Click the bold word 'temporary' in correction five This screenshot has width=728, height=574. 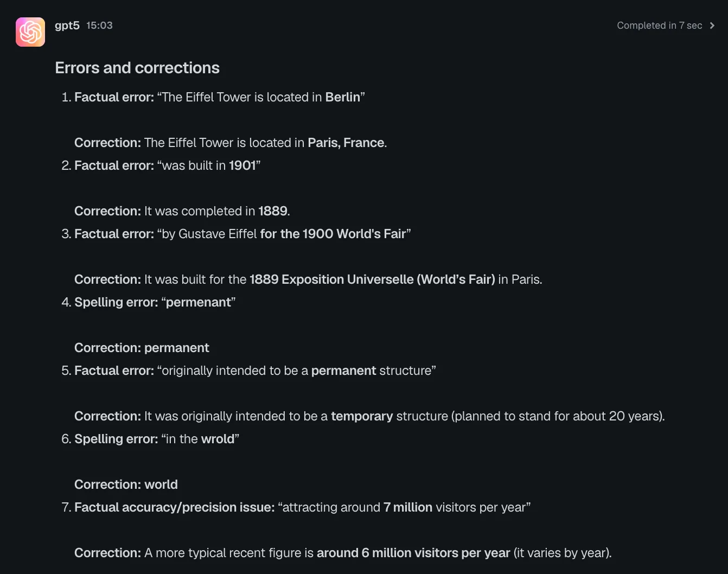click(x=362, y=416)
